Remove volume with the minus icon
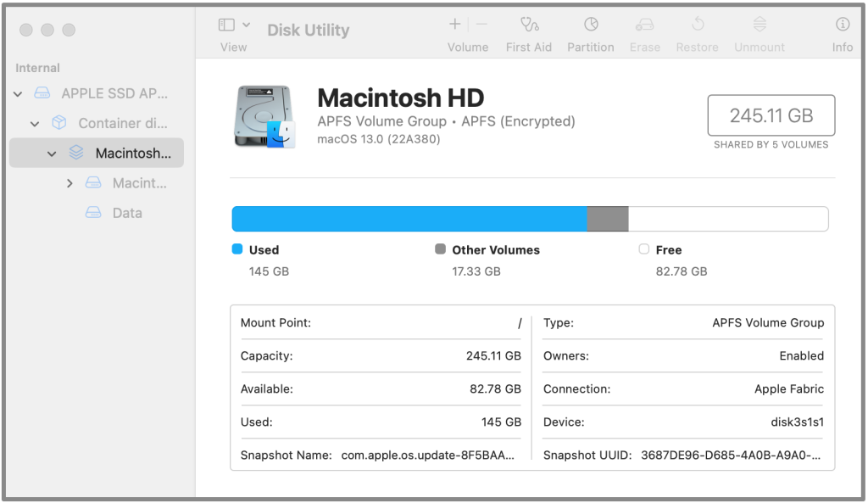Image resolution: width=868 pixels, height=503 pixels. [481, 24]
